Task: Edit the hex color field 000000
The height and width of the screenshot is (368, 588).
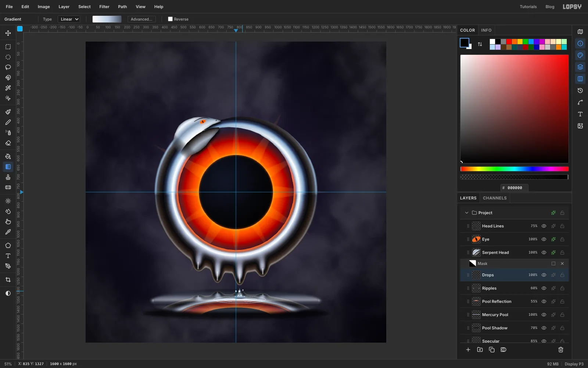Action: [x=514, y=188]
